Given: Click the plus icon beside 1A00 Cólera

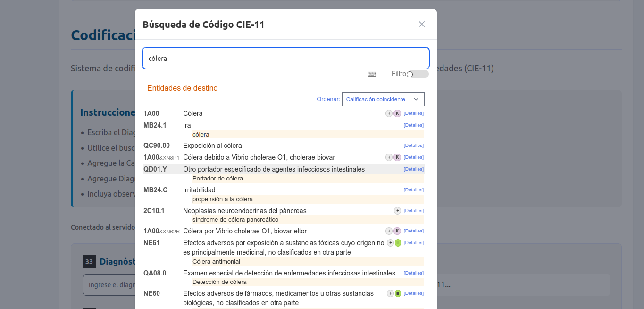Looking at the screenshot, I should click(x=389, y=113).
